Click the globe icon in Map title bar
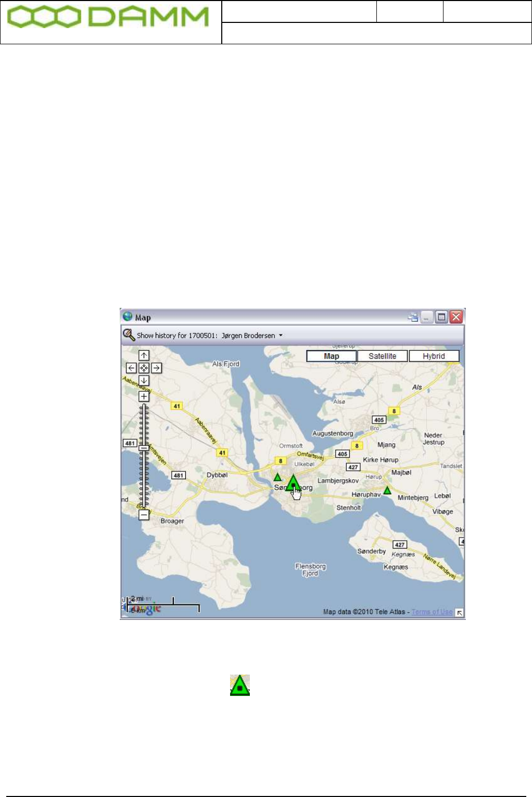Viewport: 532px width, 797px height. (x=128, y=316)
